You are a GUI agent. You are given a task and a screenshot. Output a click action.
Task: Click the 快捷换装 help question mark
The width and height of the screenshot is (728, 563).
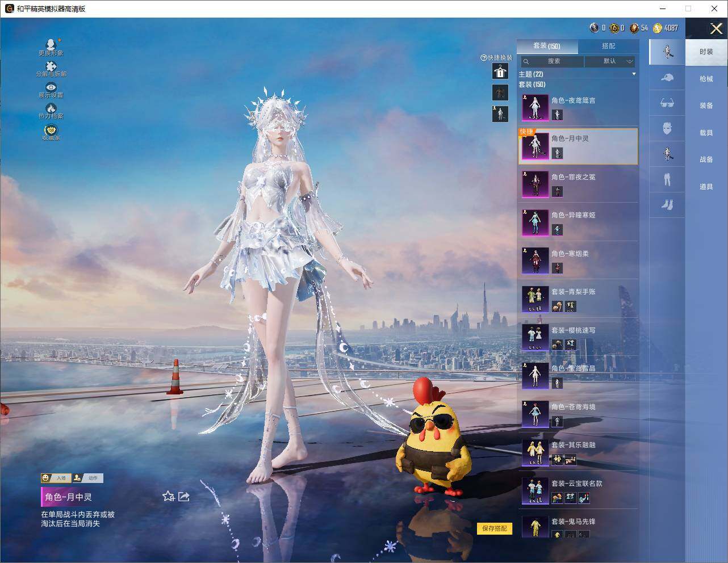tap(484, 57)
